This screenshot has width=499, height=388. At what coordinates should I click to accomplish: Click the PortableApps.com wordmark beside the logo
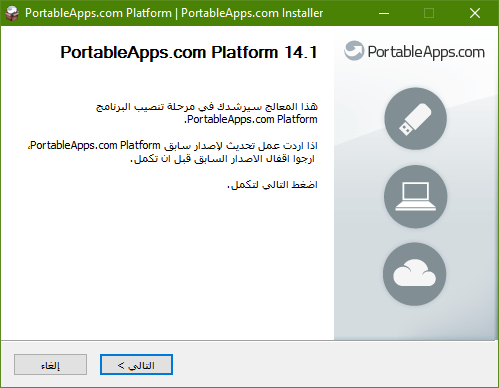point(426,52)
